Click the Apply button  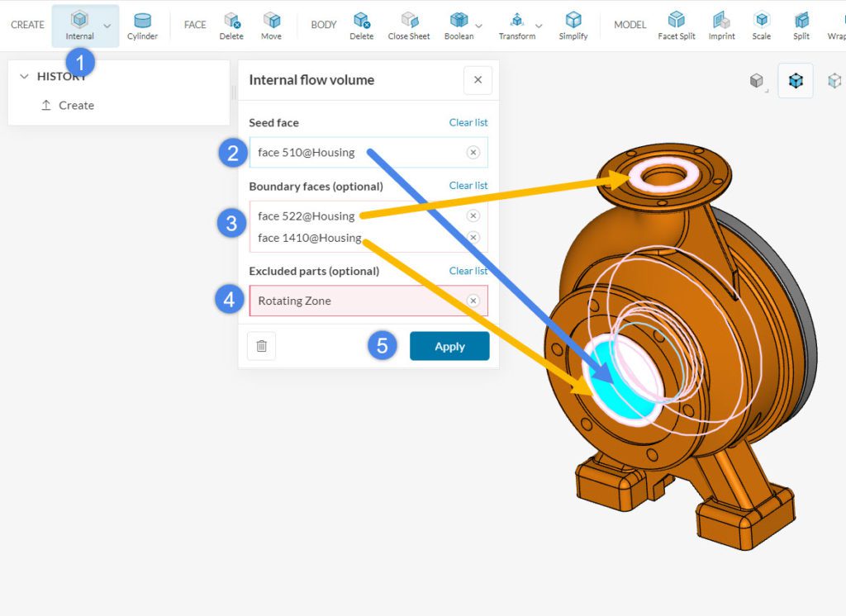(449, 346)
